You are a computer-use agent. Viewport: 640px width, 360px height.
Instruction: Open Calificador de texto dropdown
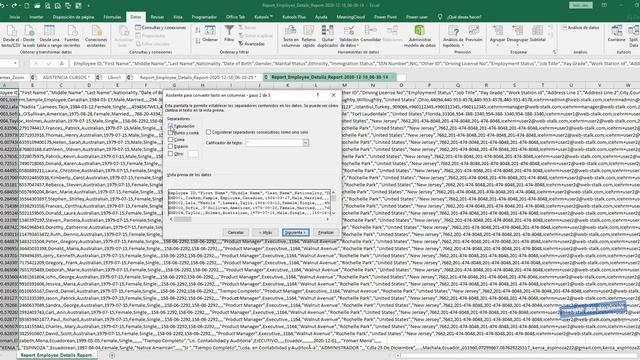tap(305, 143)
